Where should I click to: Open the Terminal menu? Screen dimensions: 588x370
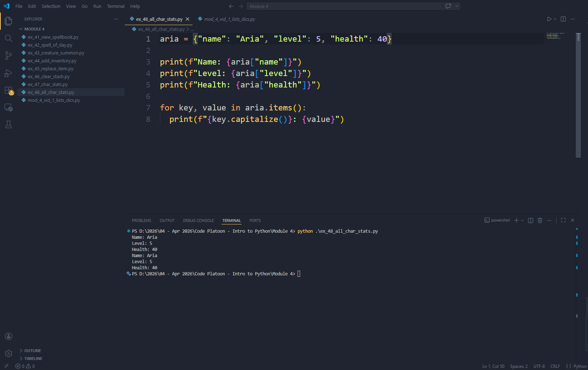[x=116, y=6]
